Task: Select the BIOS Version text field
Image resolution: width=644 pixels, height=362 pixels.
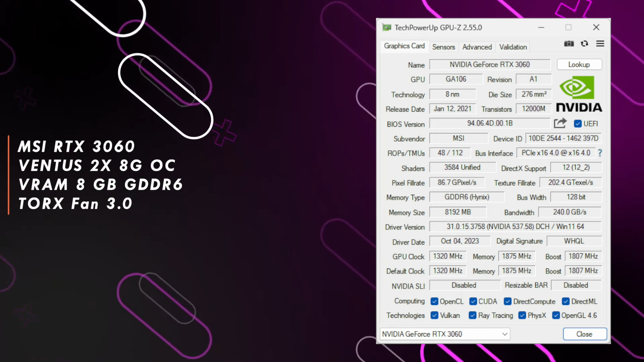Action: coord(490,123)
